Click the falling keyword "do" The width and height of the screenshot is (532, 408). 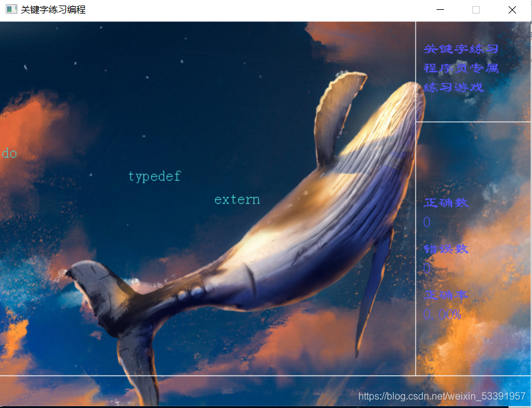point(9,154)
